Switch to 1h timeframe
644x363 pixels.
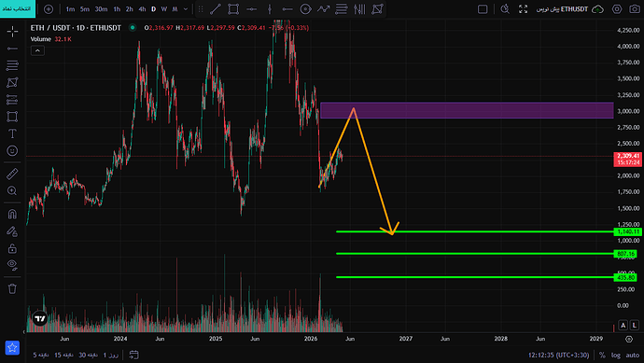pyautogui.click(x=117, y=9)
